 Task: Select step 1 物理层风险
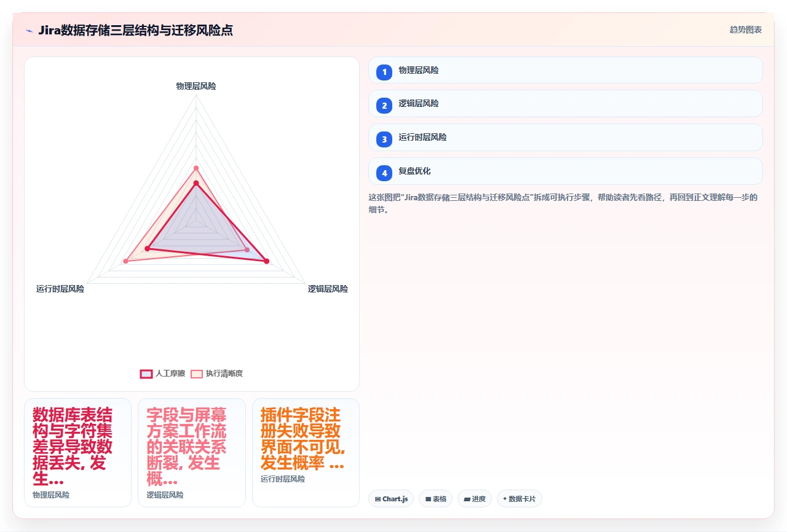(x=565, y=70)
